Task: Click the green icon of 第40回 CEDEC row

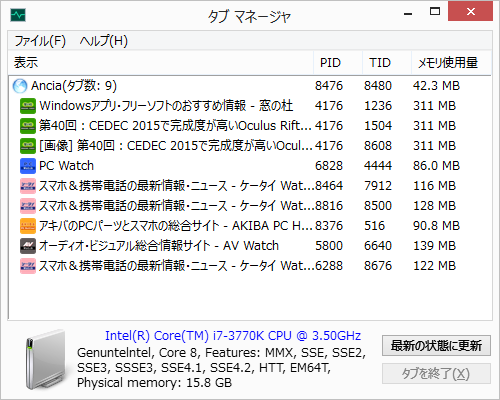Action: [28, 126]
